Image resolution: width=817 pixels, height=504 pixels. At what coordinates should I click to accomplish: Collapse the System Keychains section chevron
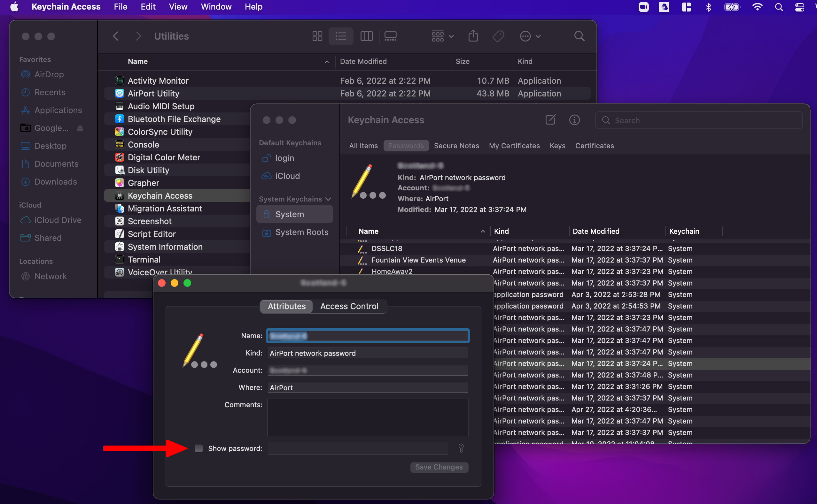(x=328, y=199)
